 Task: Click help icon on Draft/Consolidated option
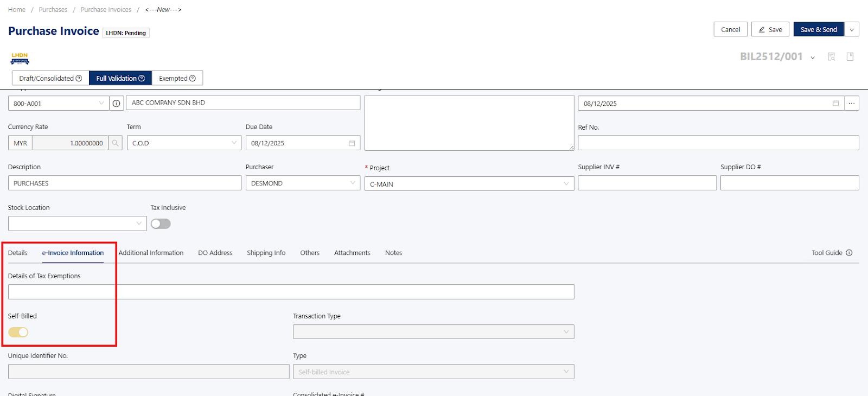(79, 79)
